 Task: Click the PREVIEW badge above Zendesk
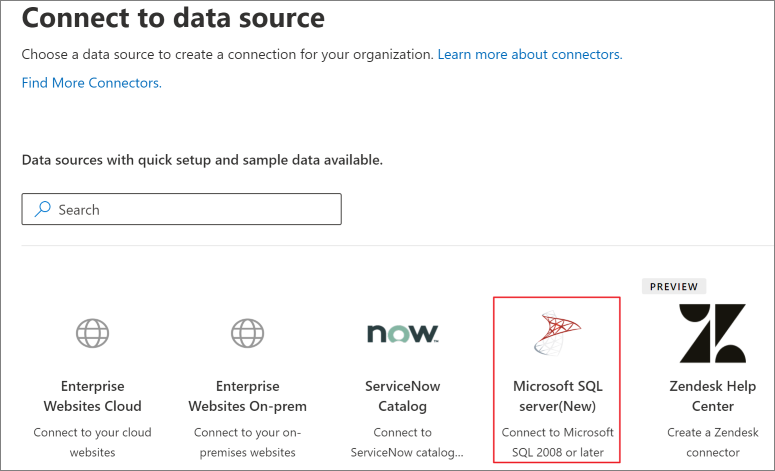pyautogui.click(x=674, y=287)
